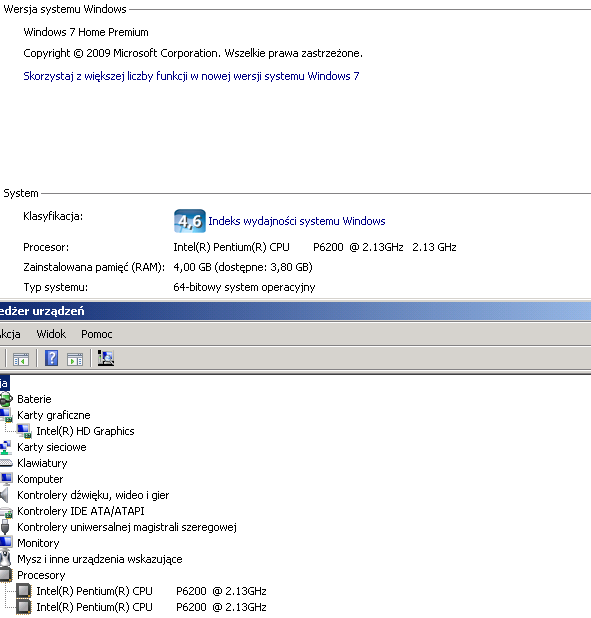Click the chip icon of the last Pentium entry
This screenshot has height=618, width=591.
[x=24, y=607]
